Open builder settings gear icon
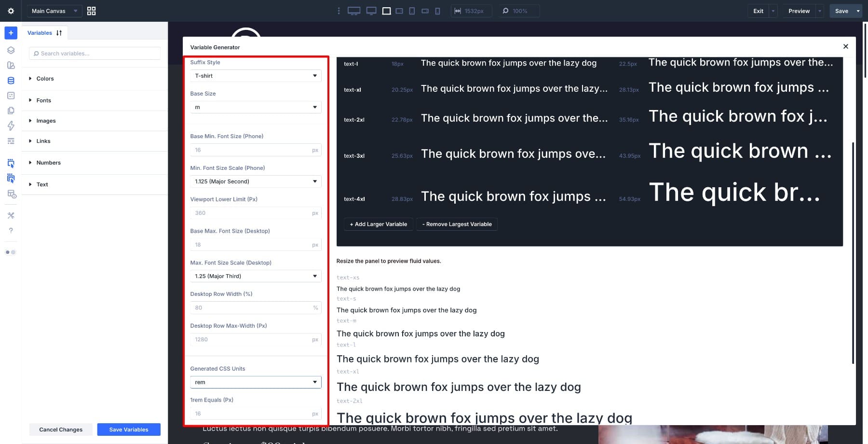 (11, 11)
